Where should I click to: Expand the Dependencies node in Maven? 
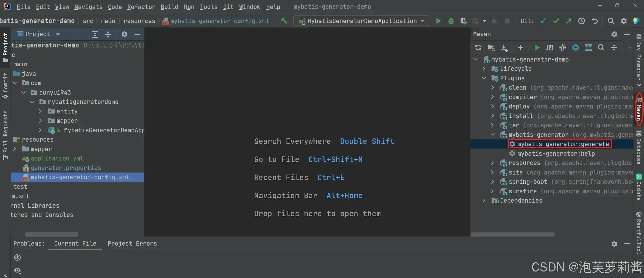pyautogui.click(x=484, y=200)
